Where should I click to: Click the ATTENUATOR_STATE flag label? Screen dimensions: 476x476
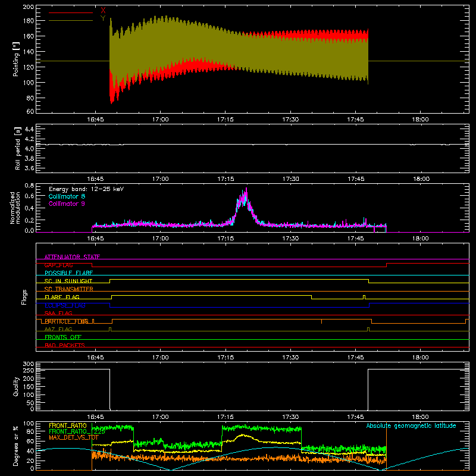pyautogui.click(x=72, y=257)
